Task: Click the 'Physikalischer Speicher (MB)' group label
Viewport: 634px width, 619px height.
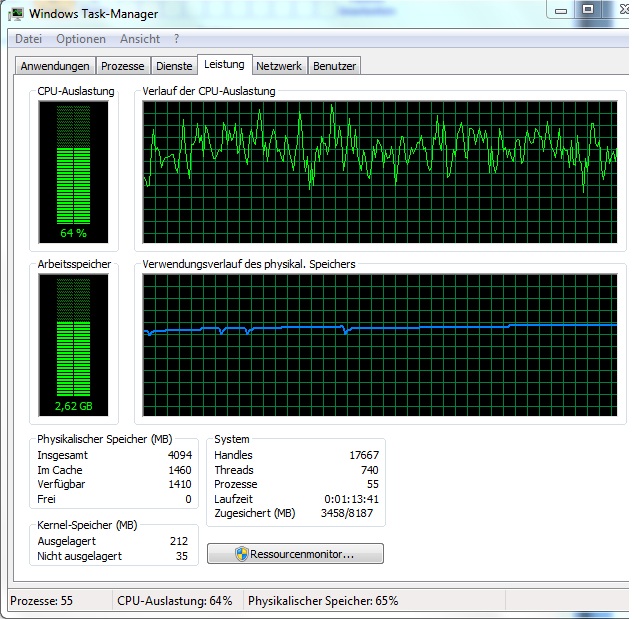Action: (x=105, y=439)
